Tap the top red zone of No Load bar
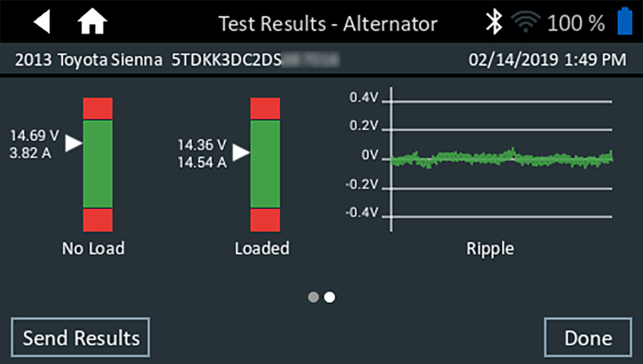643x364 pixels. [x=98, y=108]
